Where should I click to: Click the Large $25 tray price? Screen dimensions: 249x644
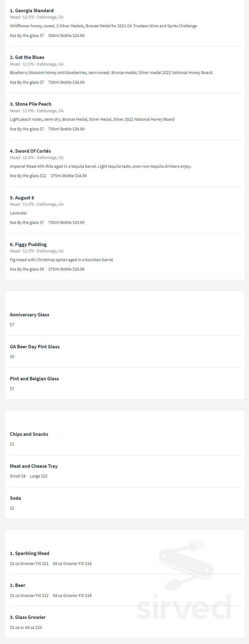coord(39,476)
